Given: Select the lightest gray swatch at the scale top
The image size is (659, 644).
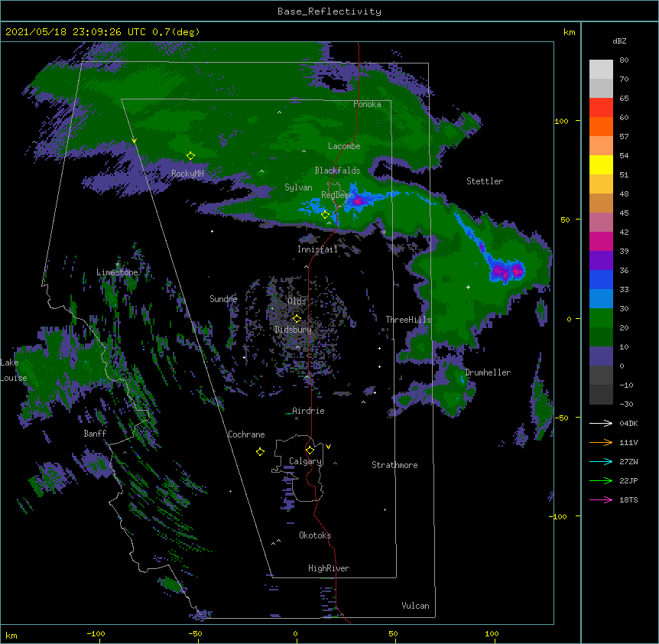Looking at the screenshot, I should pos(601,70).
